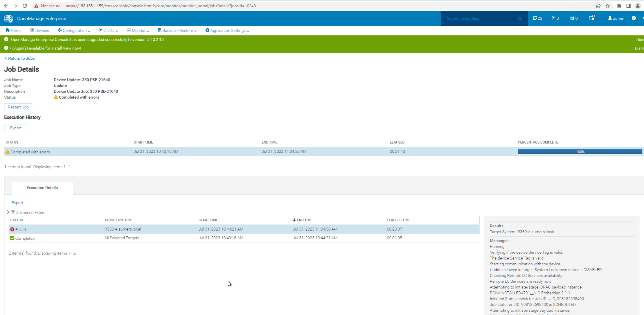Export the Execution History list
This screenshot has width=644, height=315.
pyautogui.click(x=16, y=128)
